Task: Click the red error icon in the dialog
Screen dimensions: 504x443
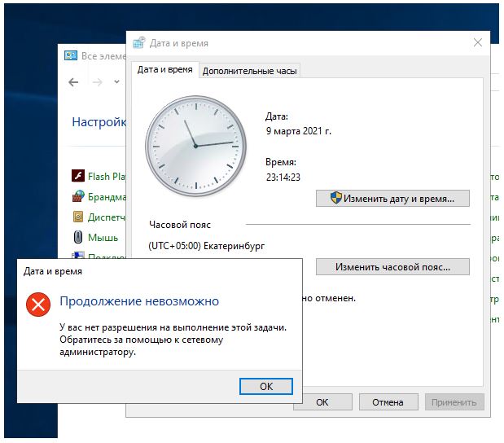Action: [x=37, y=305]
